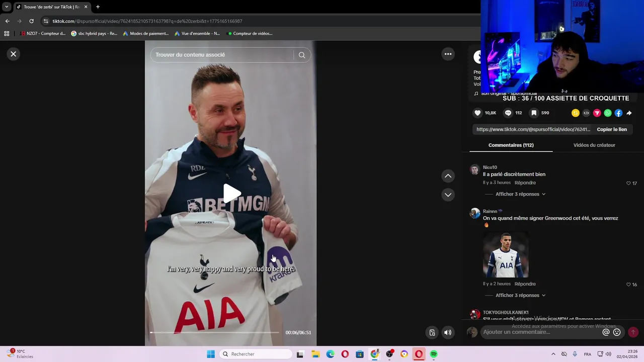Image resolution: width=644 pixels, height=362 pixels.
Task: Click the Trouver du contenu associé search field
Action: click(221, 55)
